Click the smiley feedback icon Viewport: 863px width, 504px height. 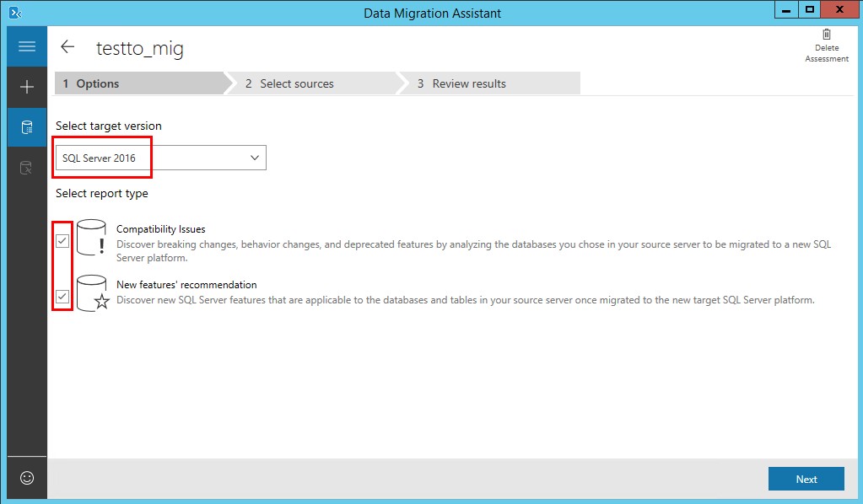[27, 478]
